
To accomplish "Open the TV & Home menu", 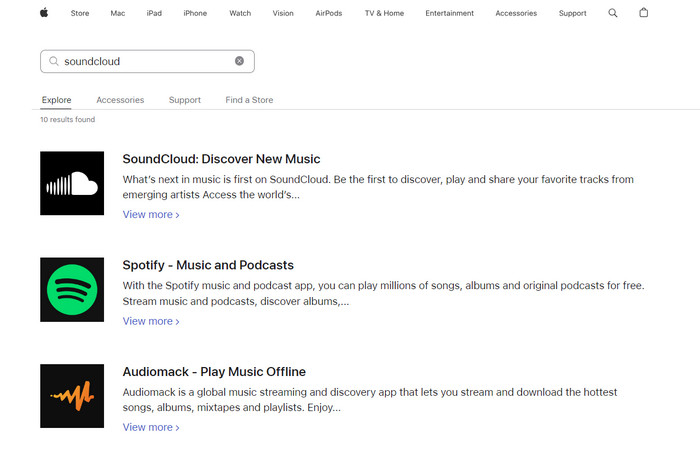I will click(x=383, y=13).
